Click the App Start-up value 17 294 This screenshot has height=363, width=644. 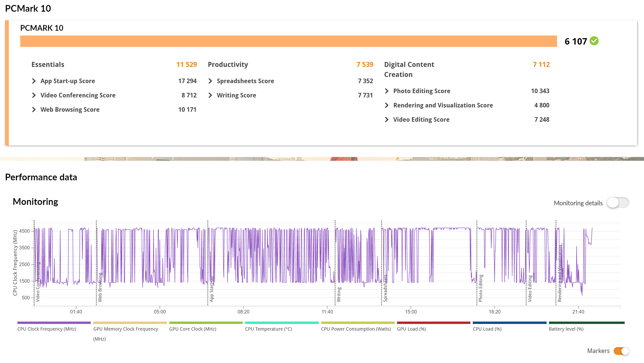pyautogui.click(x=187, y=81)
